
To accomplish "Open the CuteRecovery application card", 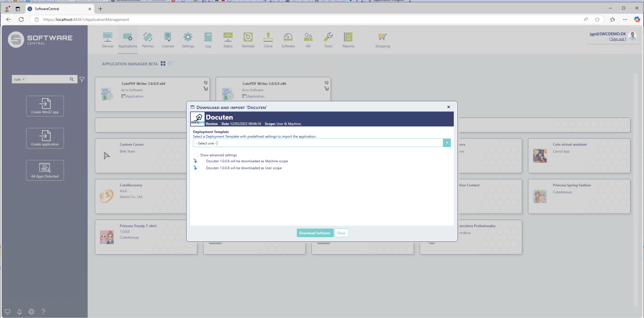I will click(x=141, y=196).
